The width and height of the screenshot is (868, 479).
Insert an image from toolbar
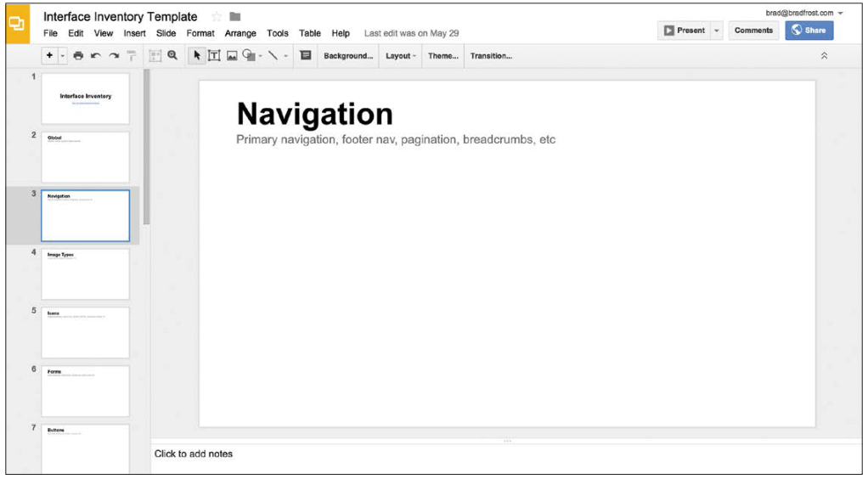coord(232,55)
